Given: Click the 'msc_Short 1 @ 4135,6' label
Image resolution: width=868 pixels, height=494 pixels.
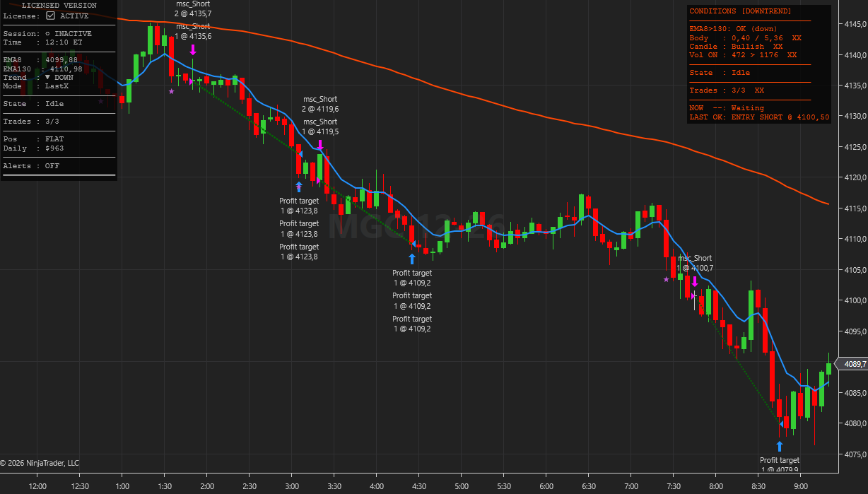Looking at the screenshot, I should (192, 31).
